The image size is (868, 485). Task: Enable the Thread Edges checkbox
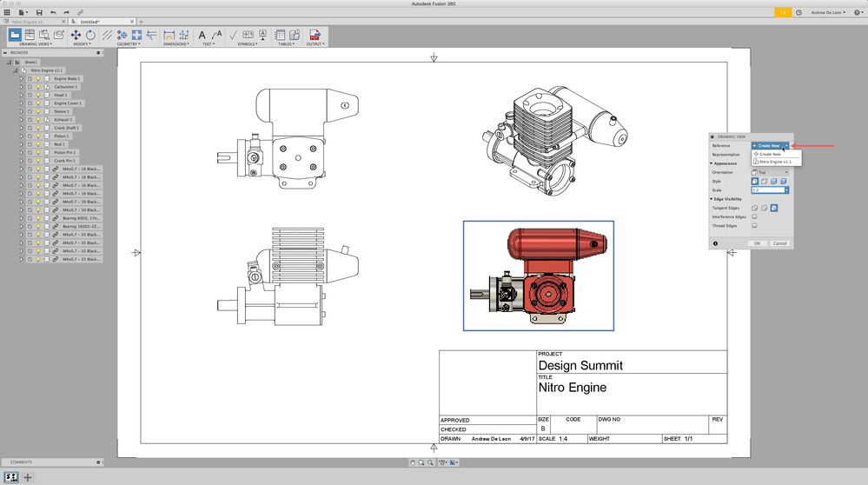pyautogui.click(x=754, y=226)
